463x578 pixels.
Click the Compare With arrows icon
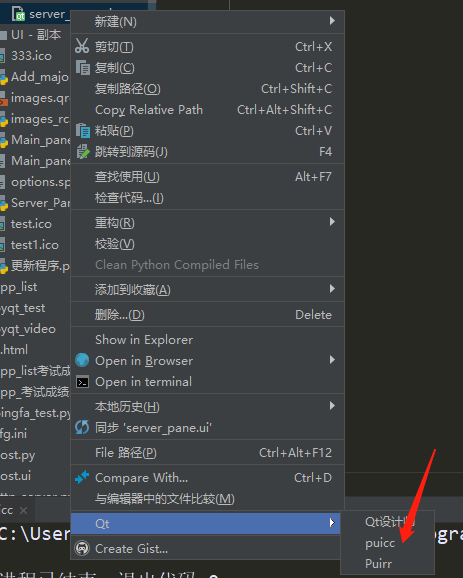point(82,477)
